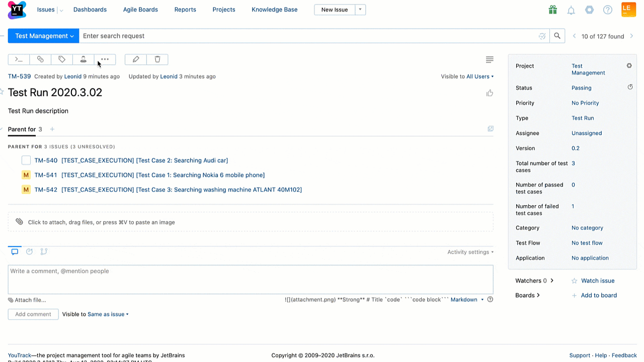Click the Write a comment text area

click(x=251, y=280)
